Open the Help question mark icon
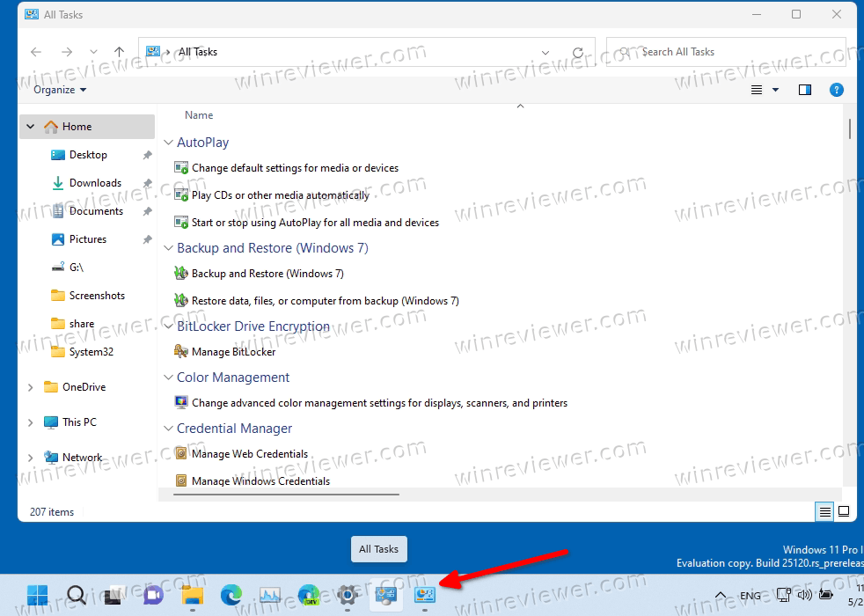The image size is (864, 616). click(x=837, y=90)
